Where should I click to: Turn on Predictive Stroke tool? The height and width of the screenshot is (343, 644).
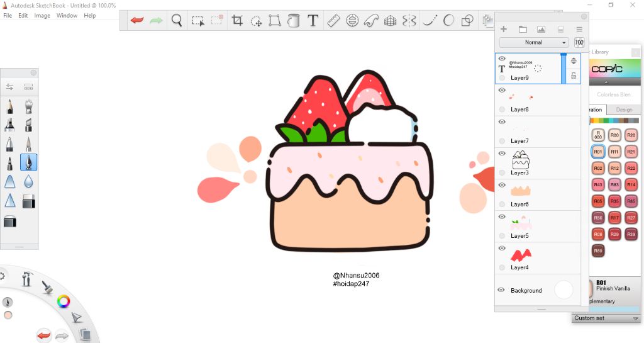pos(448,20)
